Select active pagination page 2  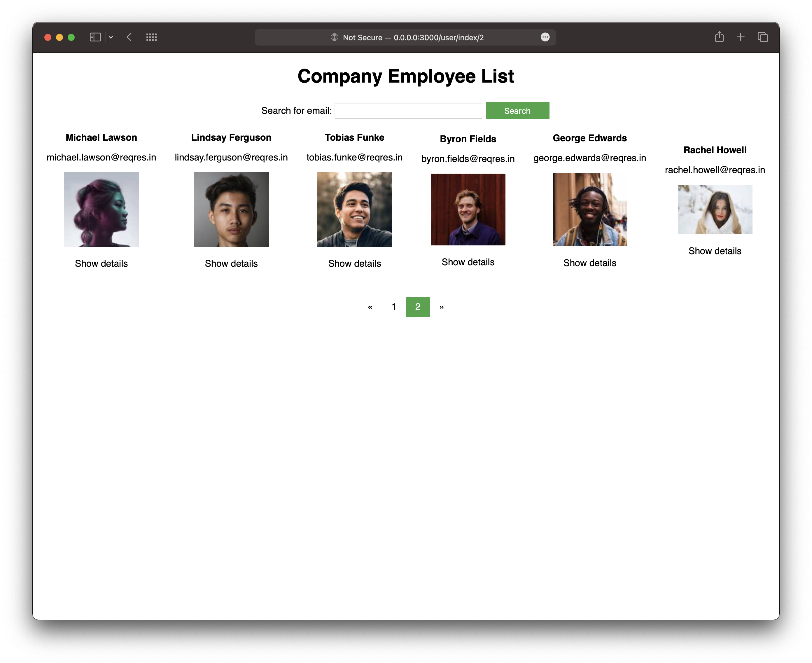click(x=418, y=307)
